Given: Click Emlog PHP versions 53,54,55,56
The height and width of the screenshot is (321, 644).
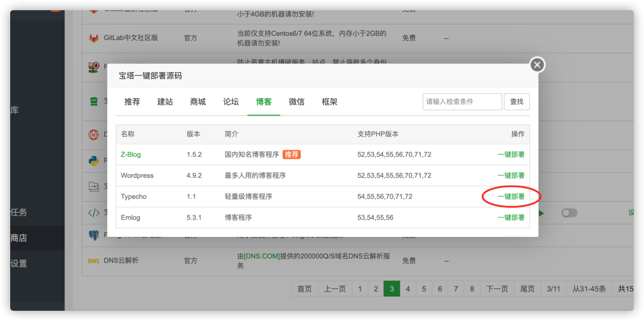Looking at the screenshot, I should pos(376,217).
